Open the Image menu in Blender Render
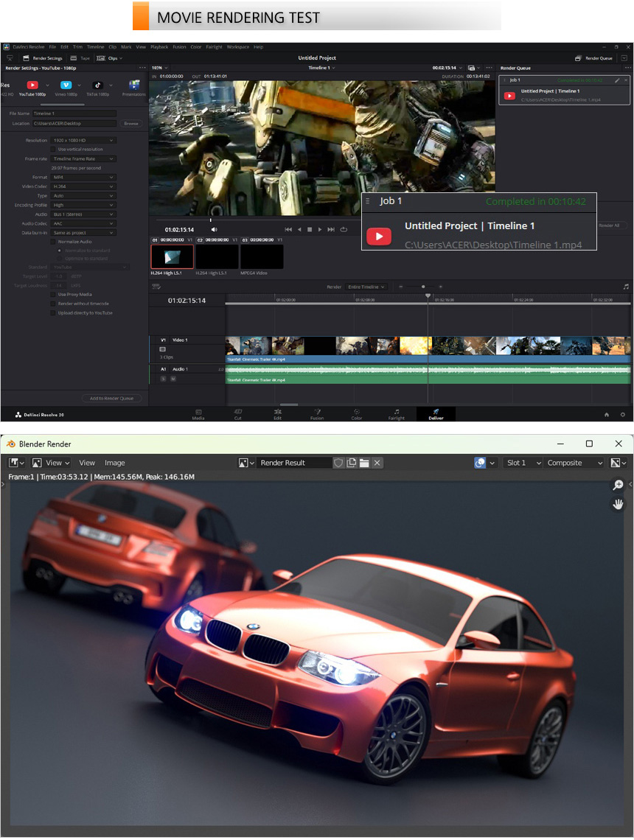This screenshot has height=840, width=634. tap(115, 463)
